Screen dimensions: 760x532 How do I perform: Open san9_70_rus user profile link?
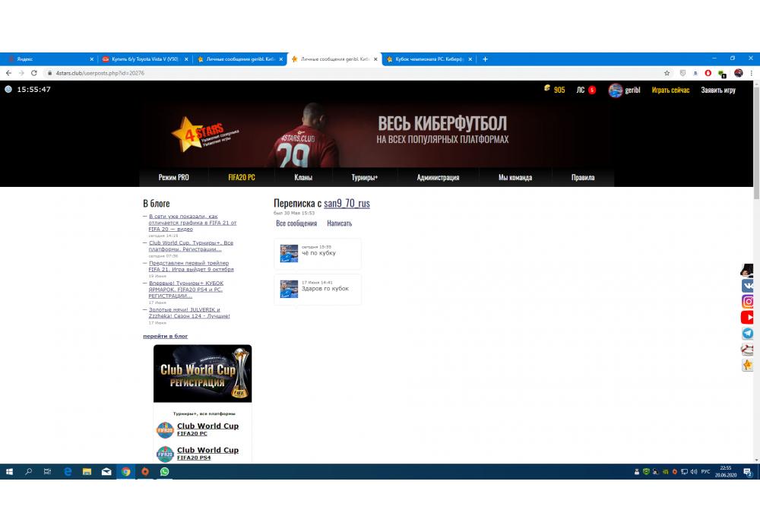point(347,204)
